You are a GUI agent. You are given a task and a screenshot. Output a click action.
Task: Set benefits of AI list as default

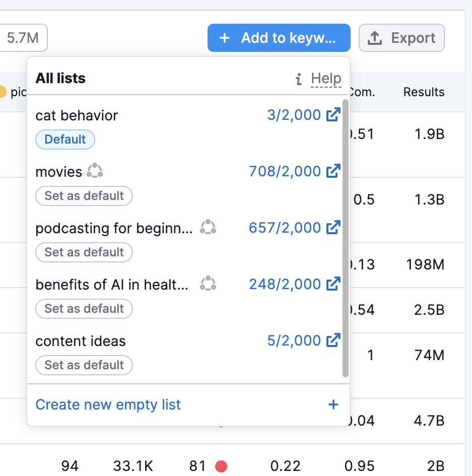(x=84, y=309)
